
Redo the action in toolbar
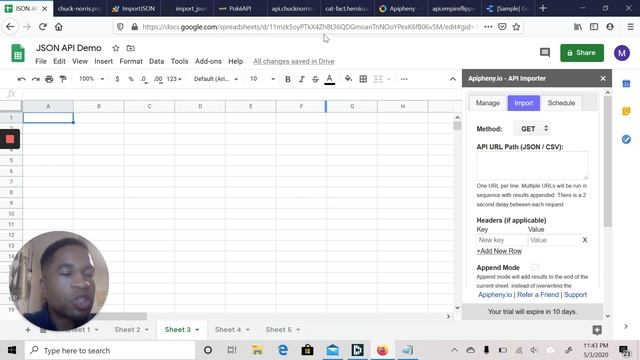(x=36, y=79)
